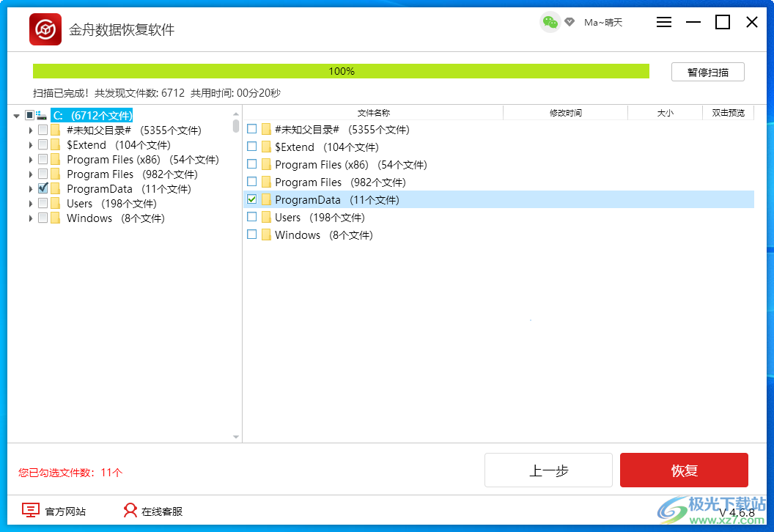The image size is (774, 532).
Task: Select C: (6712个文件) tree row
Action: 92,116
